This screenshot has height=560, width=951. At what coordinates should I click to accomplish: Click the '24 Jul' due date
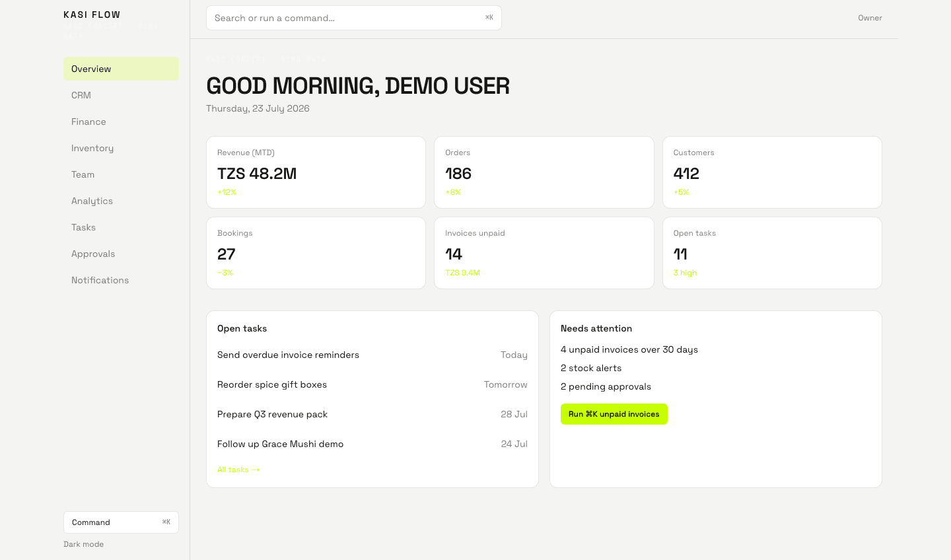514,444
